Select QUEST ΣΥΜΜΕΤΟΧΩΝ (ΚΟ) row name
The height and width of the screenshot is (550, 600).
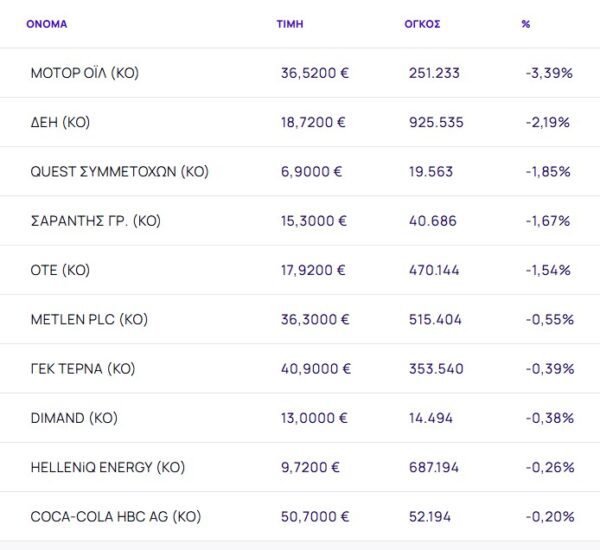120,171
